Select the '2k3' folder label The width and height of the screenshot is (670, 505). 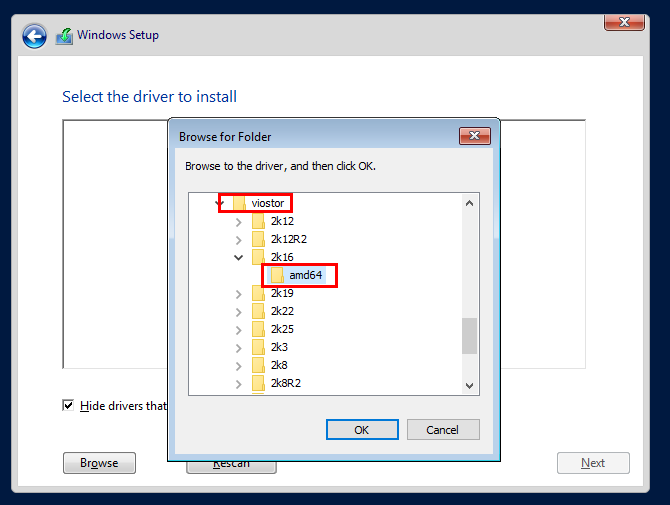[x=279, y=347]
